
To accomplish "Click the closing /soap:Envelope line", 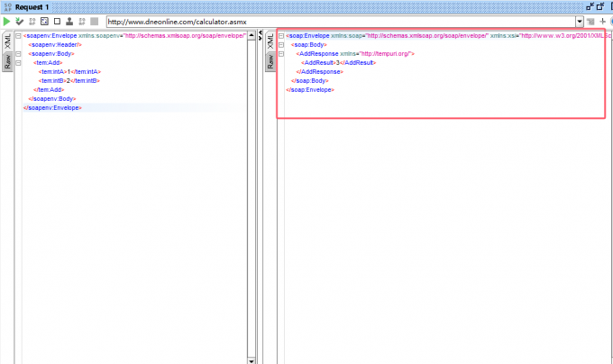I will coord(310,90).
